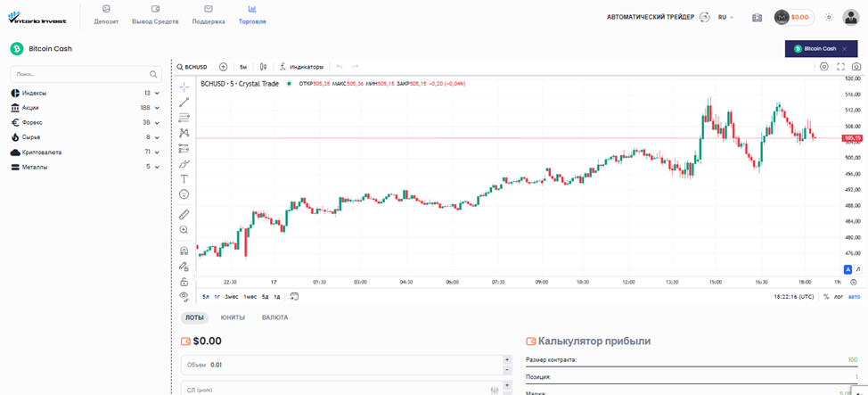Select the ruler measure tool
Viewport: 868px width, 395px height.
tap(184, 214)
